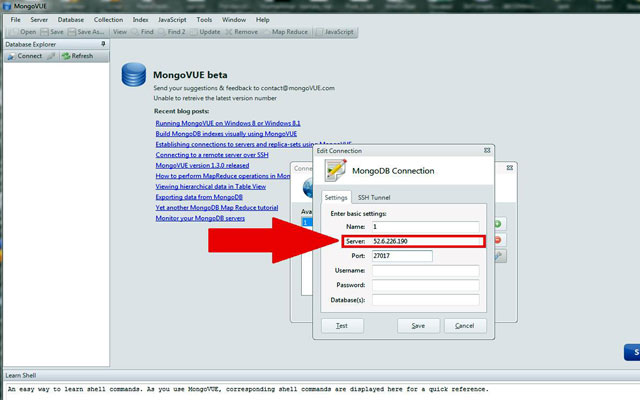This screenshot has width=640, height=400.
Task: Click the Open toolbar button
Action: click(x=22, y=32)
